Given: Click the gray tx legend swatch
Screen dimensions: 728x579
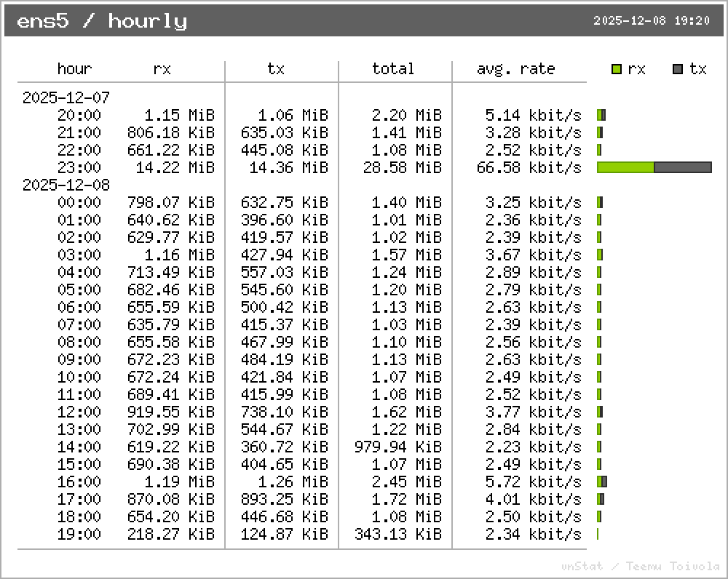Looking at the screenshot, I should [678, 69].
